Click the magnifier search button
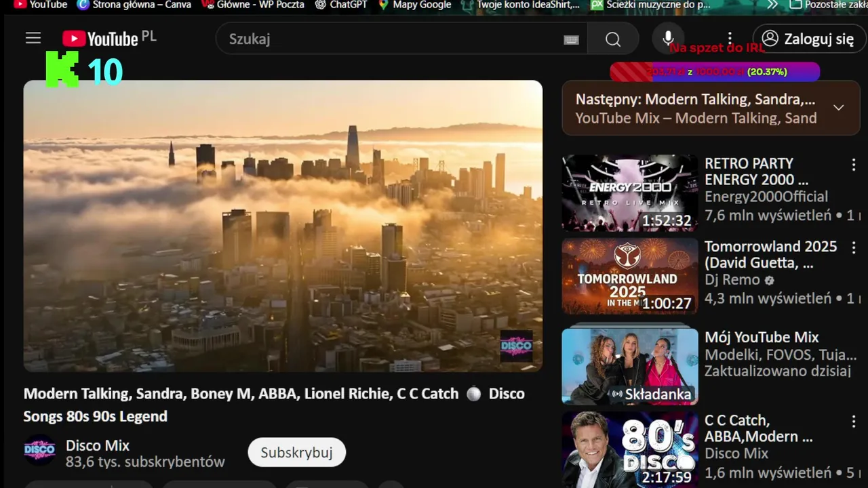The width and height of the screenshot is (868, 488). (x=613, y=39)
